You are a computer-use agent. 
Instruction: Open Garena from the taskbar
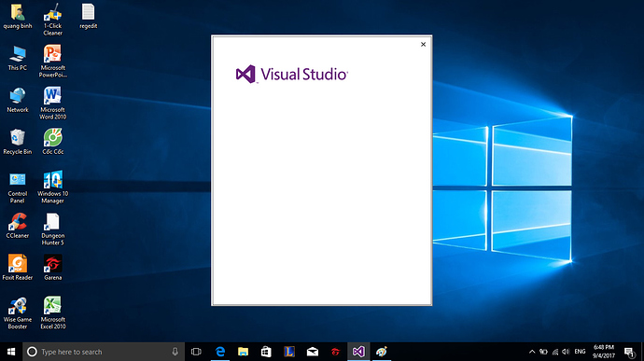336,352
